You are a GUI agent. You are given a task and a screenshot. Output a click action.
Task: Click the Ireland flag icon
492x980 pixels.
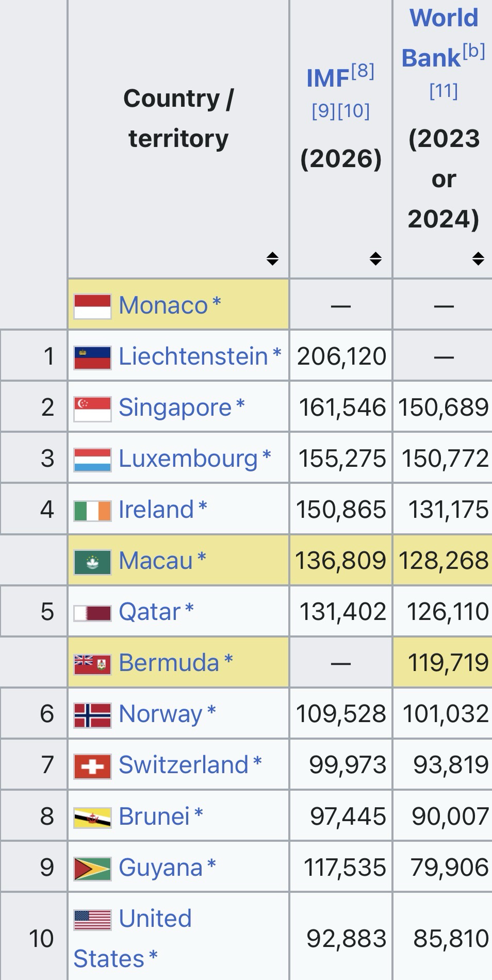click(x=92, y=511)
